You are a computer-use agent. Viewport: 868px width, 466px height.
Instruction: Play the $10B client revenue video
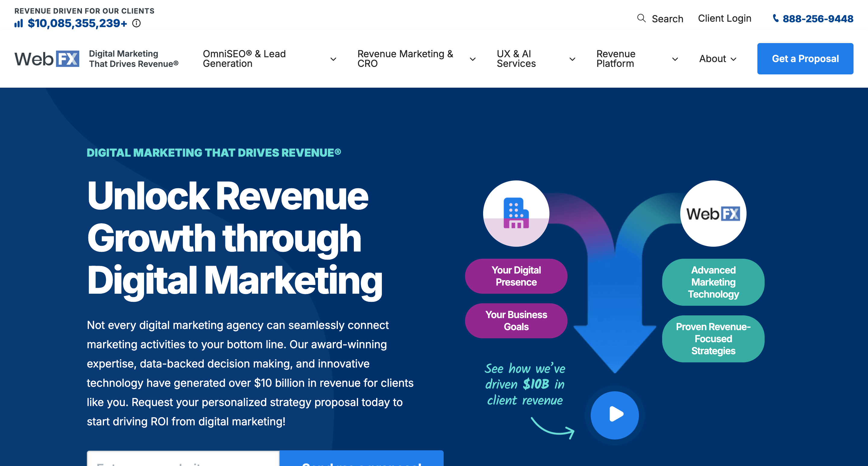[x=615, y=415]
